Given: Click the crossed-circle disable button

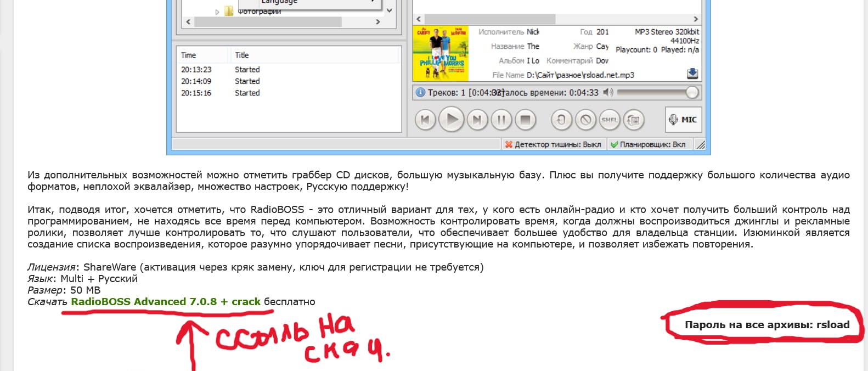Looking at the screenshot, I should tap(585, 120).
